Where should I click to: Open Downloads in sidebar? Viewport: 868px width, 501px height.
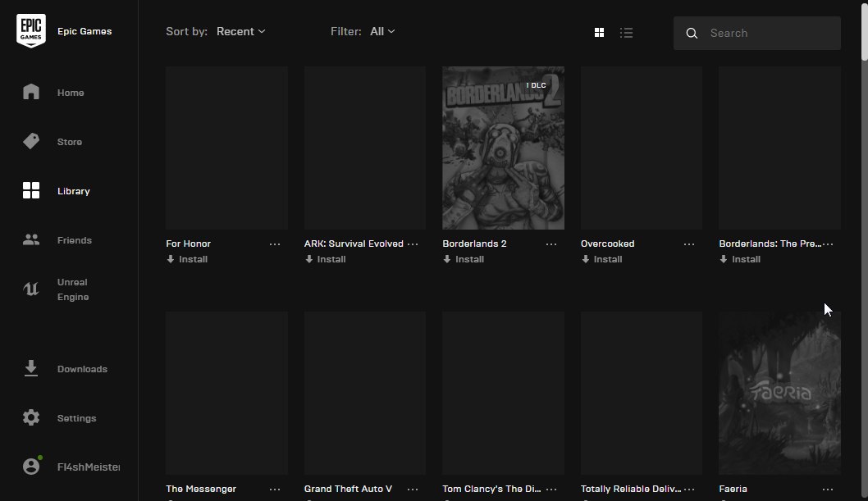[x=83, y=369]
